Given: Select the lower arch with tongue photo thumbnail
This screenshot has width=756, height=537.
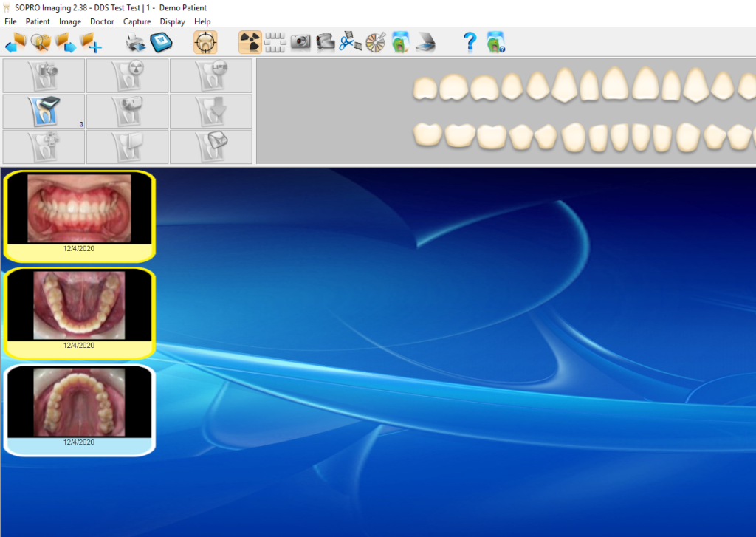Looking at the screenshot, I should click(79, 312).
